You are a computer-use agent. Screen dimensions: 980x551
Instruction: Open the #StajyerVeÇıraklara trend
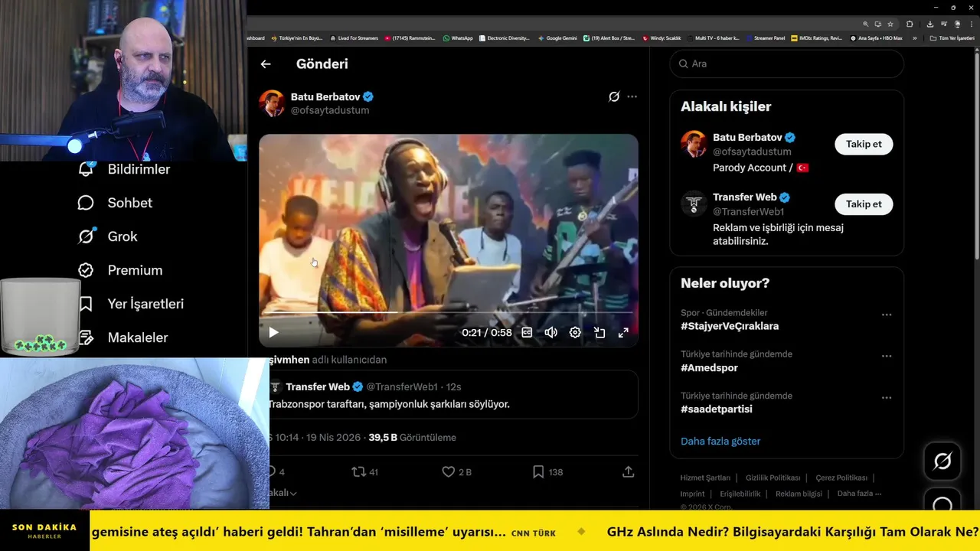pos(730,326)
